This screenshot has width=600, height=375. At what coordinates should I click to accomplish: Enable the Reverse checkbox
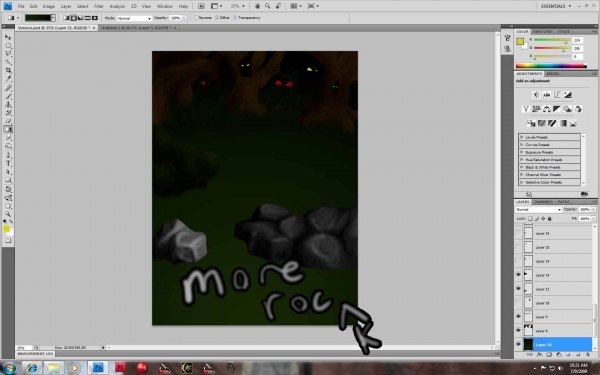(196, 18)
